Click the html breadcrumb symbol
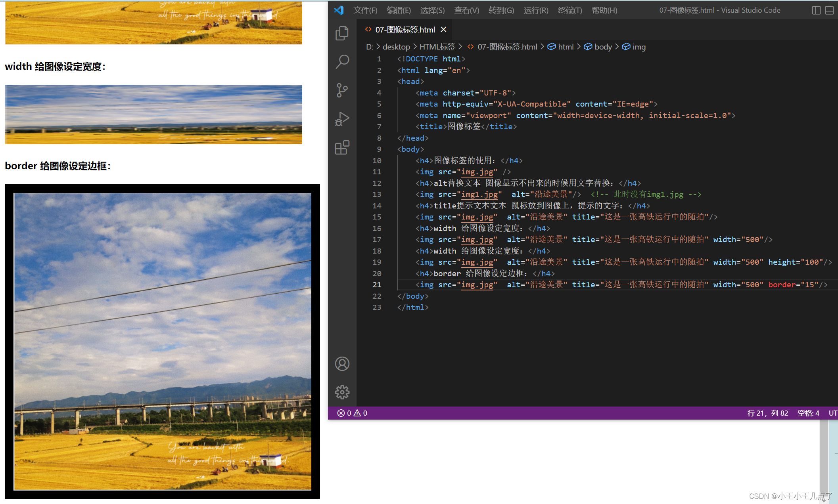This screenshot has width=838, height=504. click(x=560, y=47)
